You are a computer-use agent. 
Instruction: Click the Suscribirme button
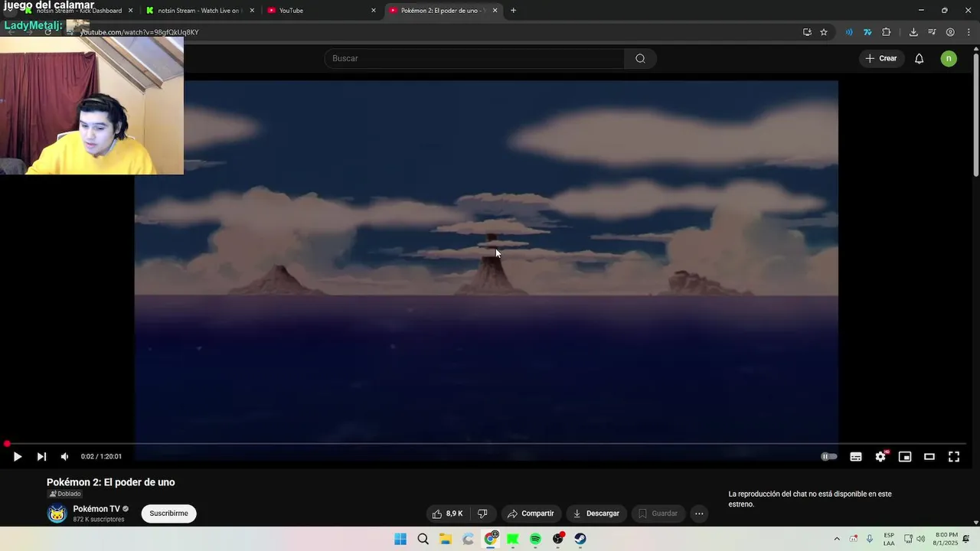(168, 514)
